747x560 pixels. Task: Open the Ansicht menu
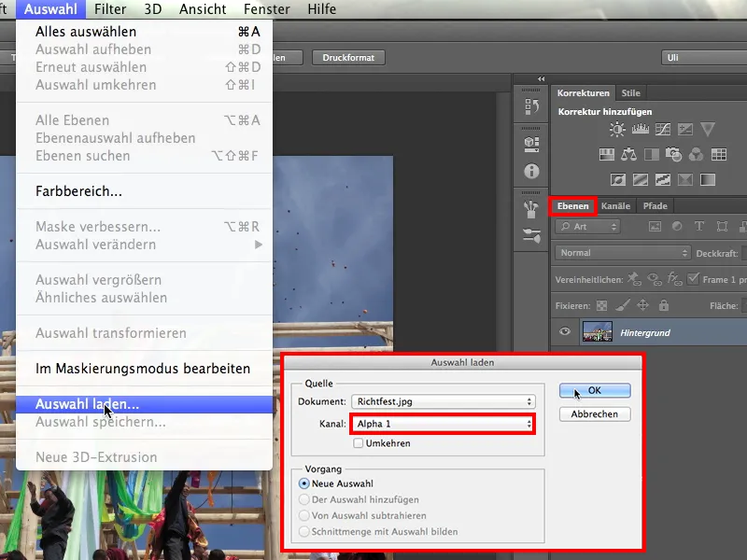click(203, 9)
